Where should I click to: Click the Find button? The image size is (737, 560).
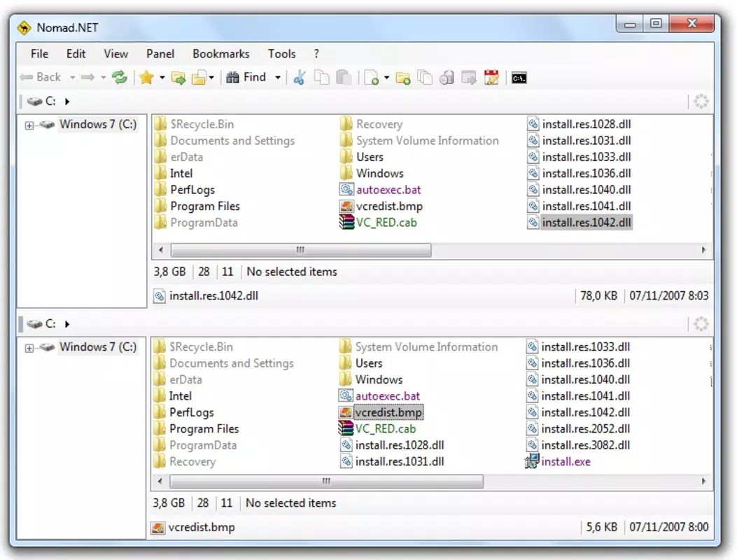click(x=246, y=77)
